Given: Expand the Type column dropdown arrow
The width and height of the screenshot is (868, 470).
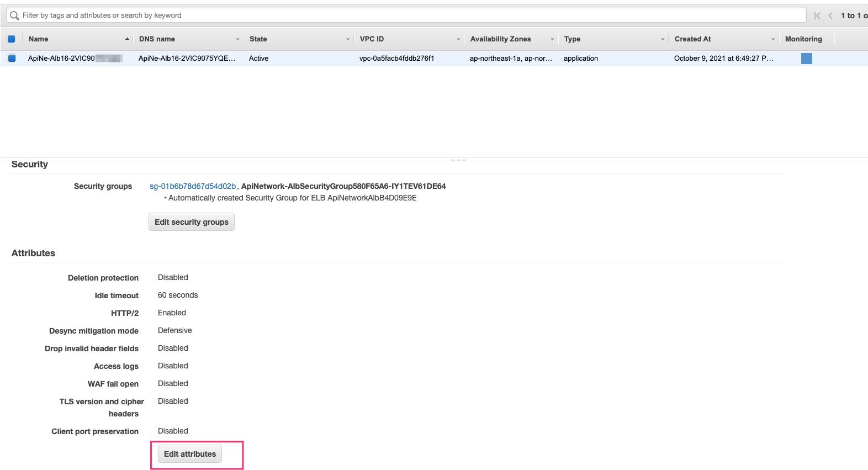Looking at the screenshot, I should tap(663, 39).
